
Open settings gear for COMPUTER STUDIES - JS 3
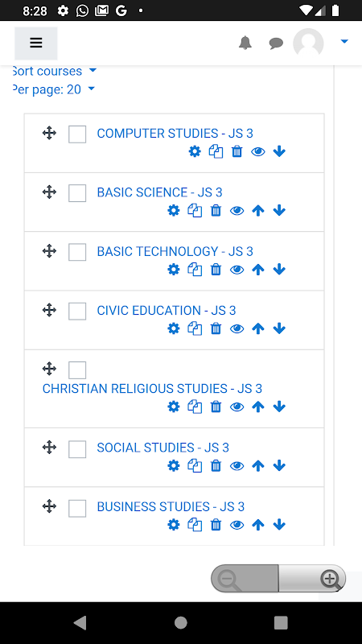[195, 151]
